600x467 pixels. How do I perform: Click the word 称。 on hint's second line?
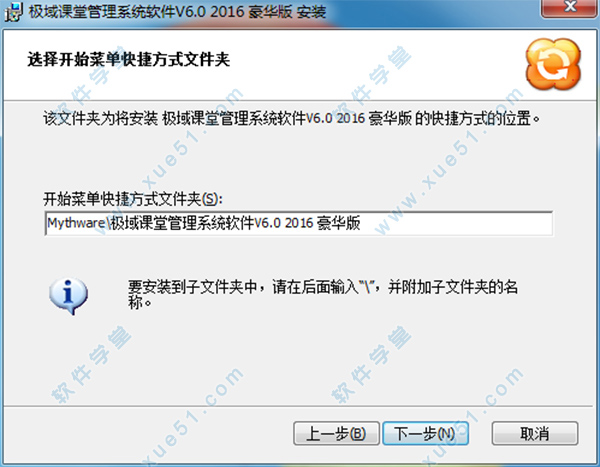coord(140,302)
